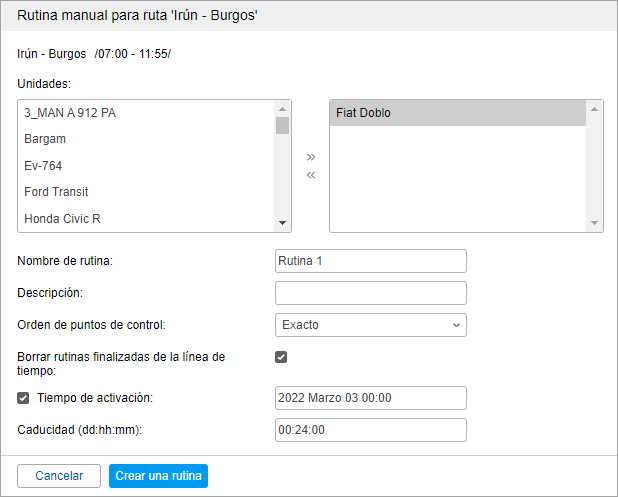618x497 pixels.
Task: Uncheck delete finished routines checkbox
Action: point(281,356)
